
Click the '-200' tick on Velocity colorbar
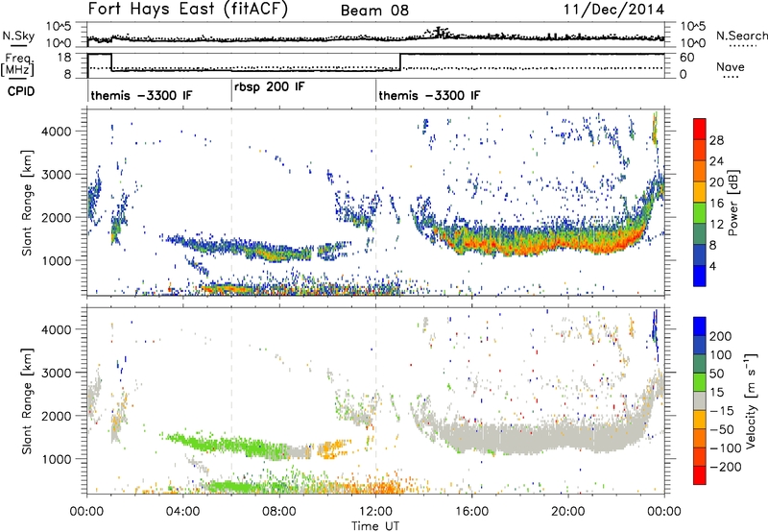(725, 467)
